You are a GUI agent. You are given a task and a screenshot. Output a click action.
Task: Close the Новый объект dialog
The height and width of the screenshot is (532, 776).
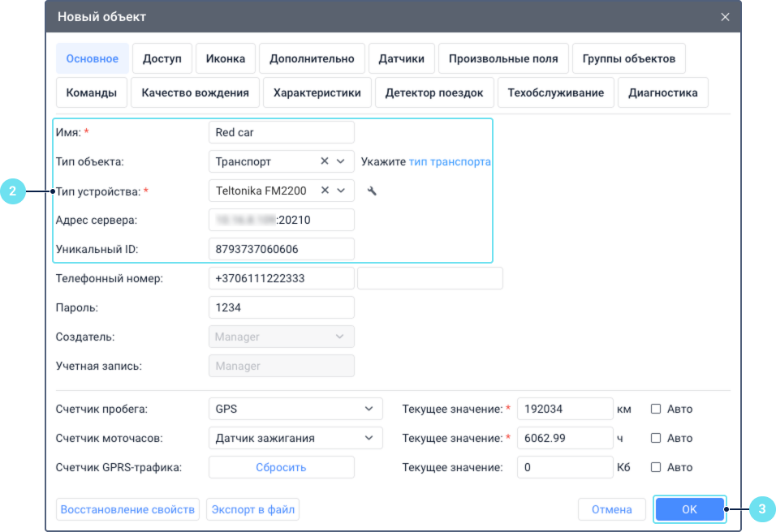(x=725, y=16)
